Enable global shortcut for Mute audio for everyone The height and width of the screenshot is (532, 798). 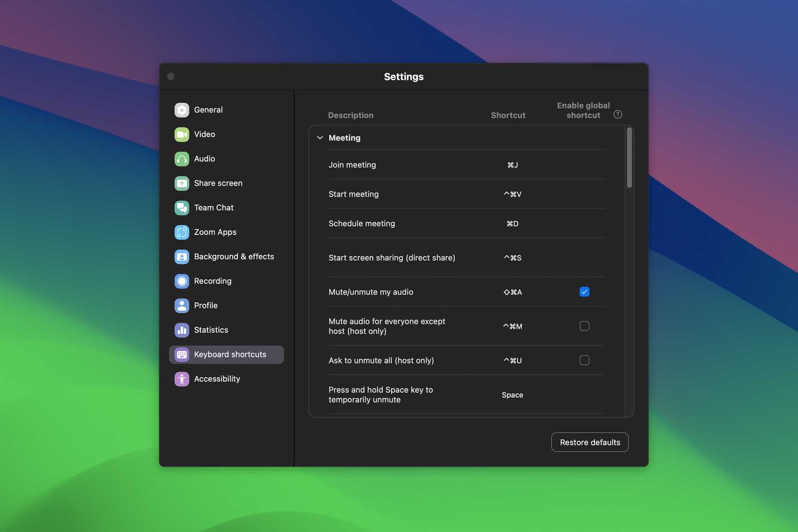[584, 326]
